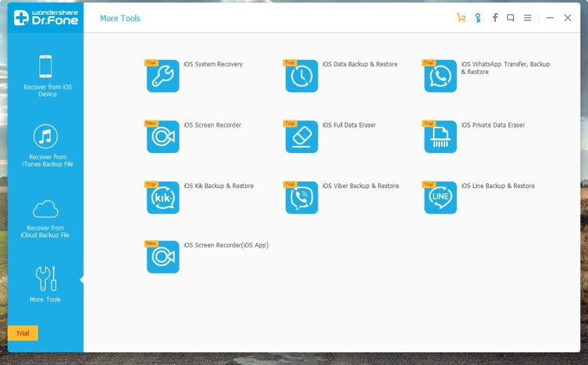The image size is (588, 365).
Task: Click the key register icon
Action: pos(477,18)
